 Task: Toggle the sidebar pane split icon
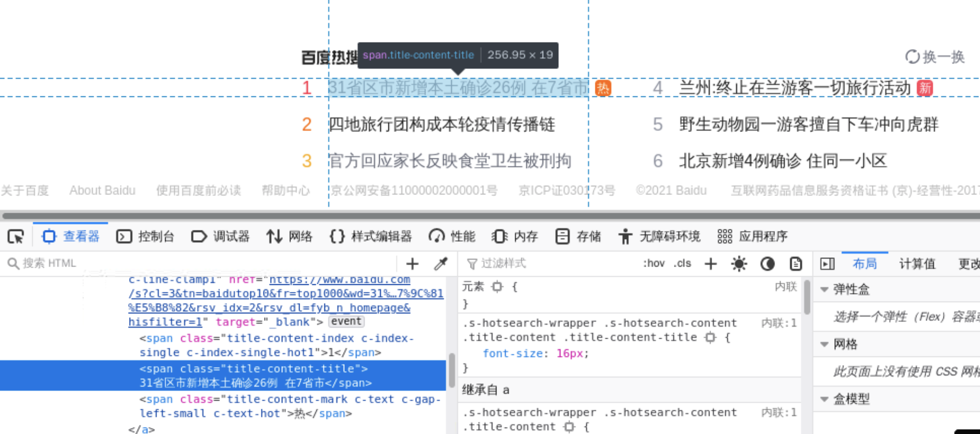[x=827, y=263]
